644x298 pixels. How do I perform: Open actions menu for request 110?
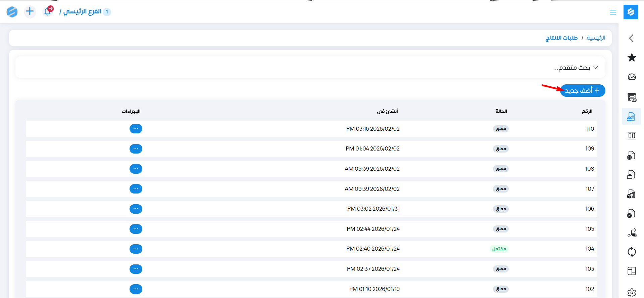136,129
